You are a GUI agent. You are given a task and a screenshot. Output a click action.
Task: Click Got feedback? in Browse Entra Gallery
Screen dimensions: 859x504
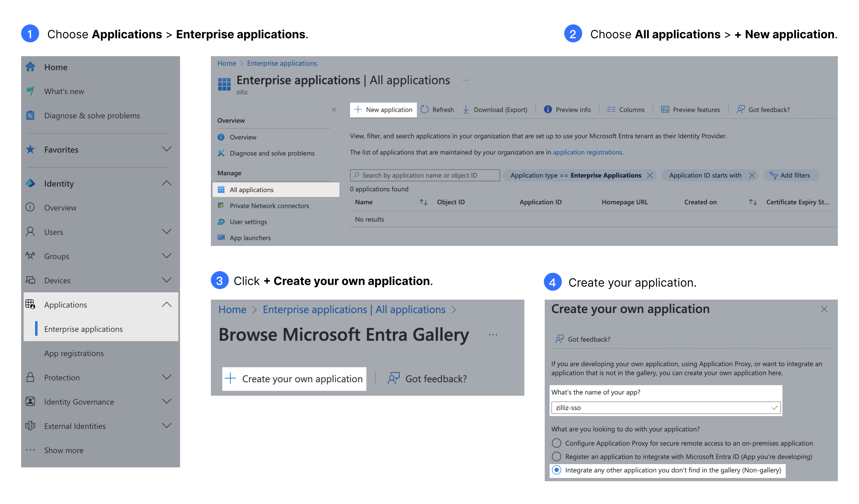[x=427, y=379]
